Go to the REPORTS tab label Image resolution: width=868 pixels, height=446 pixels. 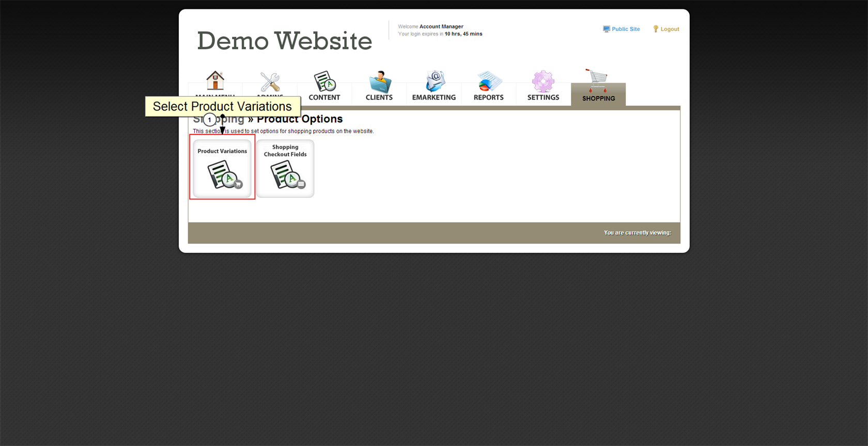489,98
